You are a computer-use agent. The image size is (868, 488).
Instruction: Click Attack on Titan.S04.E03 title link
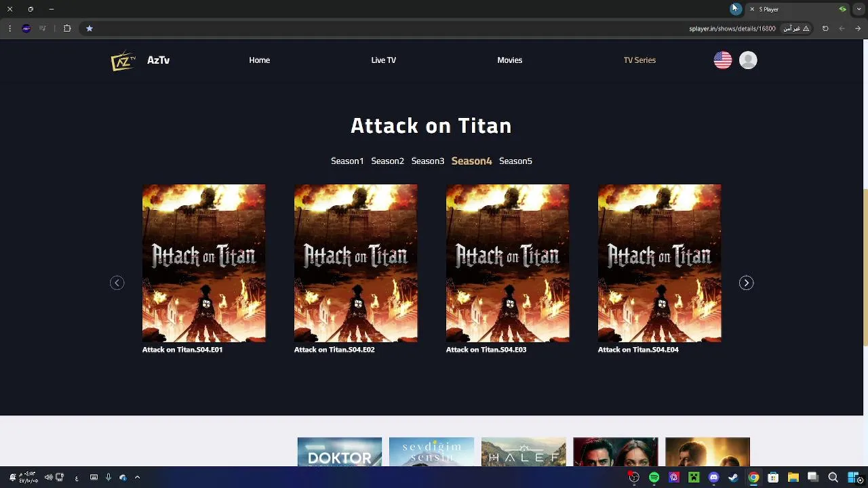tap(486, 350)
